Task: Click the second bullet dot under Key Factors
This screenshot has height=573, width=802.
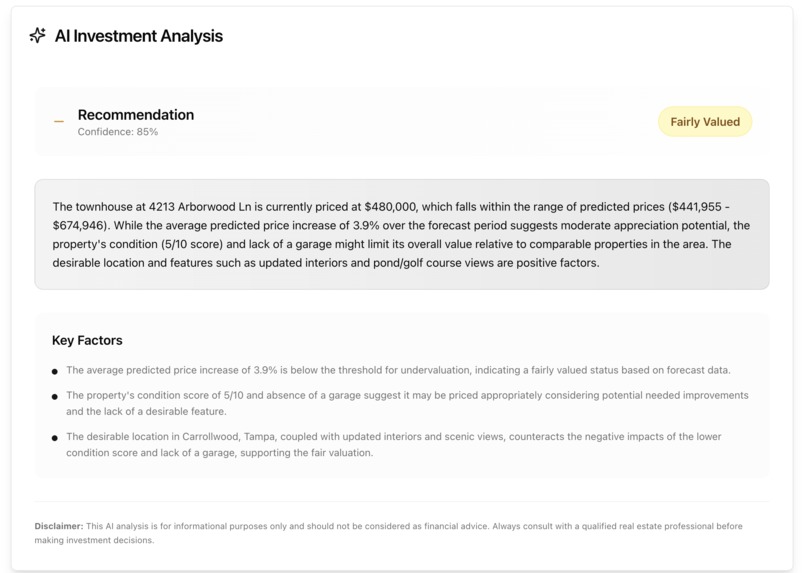Action: 55,396
